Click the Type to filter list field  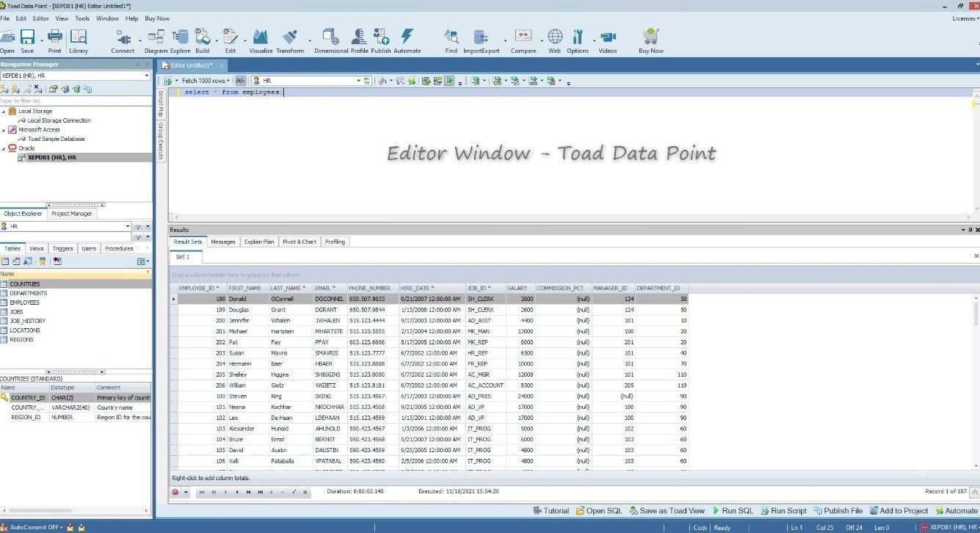pyautogui.click(x=76, y=101)
